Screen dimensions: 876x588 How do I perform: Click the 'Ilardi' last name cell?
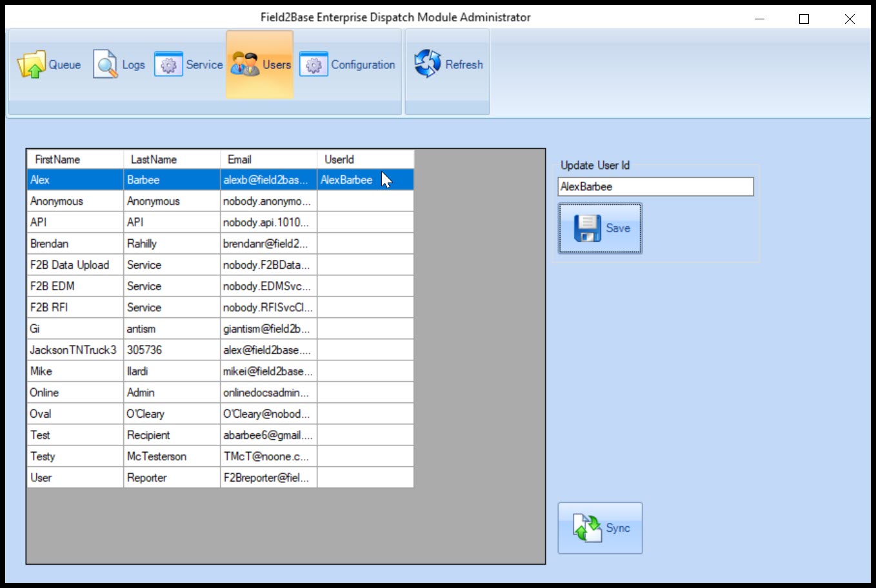pyautogui.click(x=172, y=371)
